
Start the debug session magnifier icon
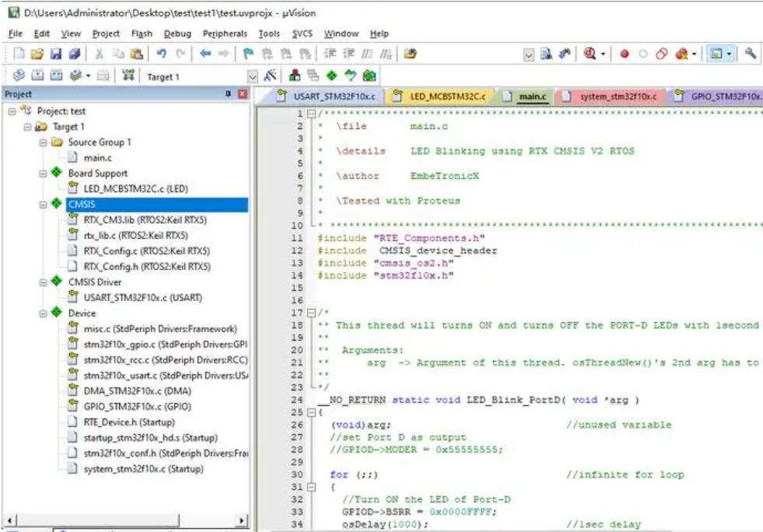(590, 54)
